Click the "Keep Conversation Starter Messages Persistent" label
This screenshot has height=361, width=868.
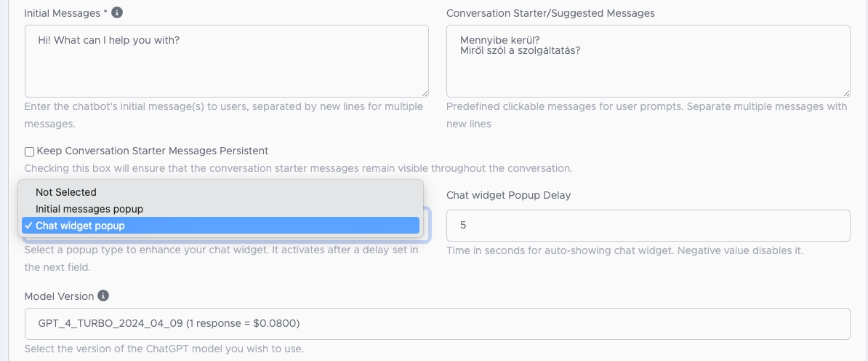coord(153,151)
